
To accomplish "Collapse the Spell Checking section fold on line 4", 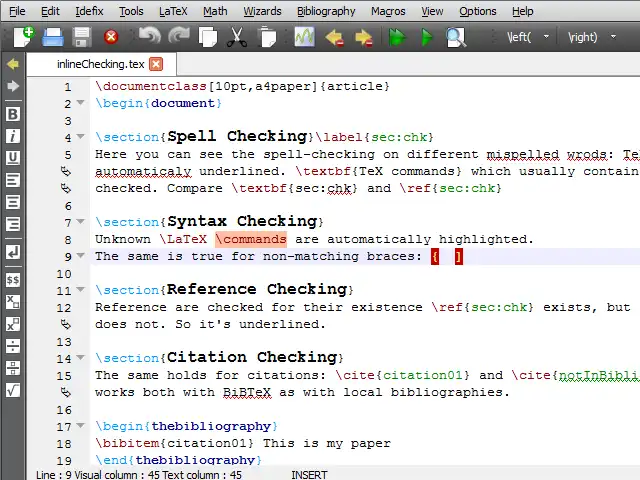I will click(81, 136).
